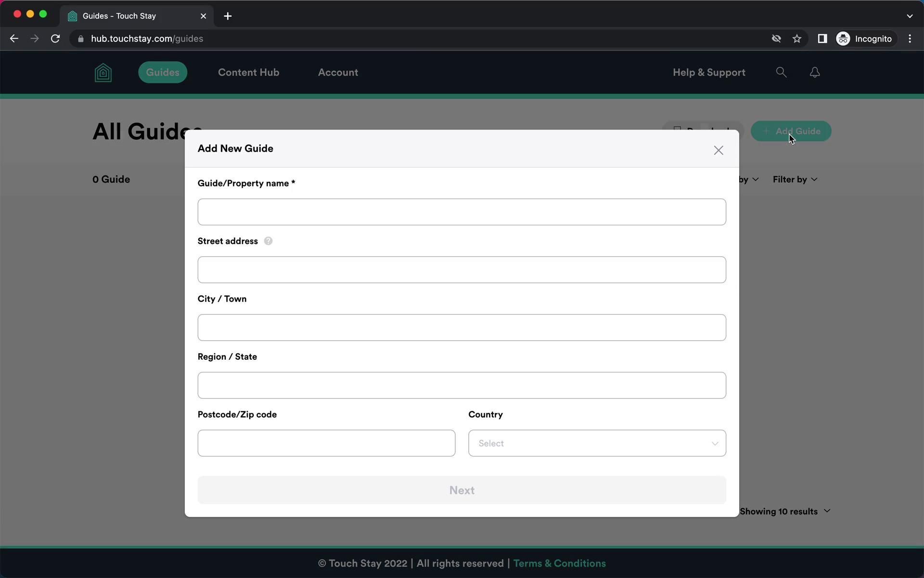The height and width of the screenshot is (578, 924).
Task: Open the browser side panel icon
Action: coord(822,39)
